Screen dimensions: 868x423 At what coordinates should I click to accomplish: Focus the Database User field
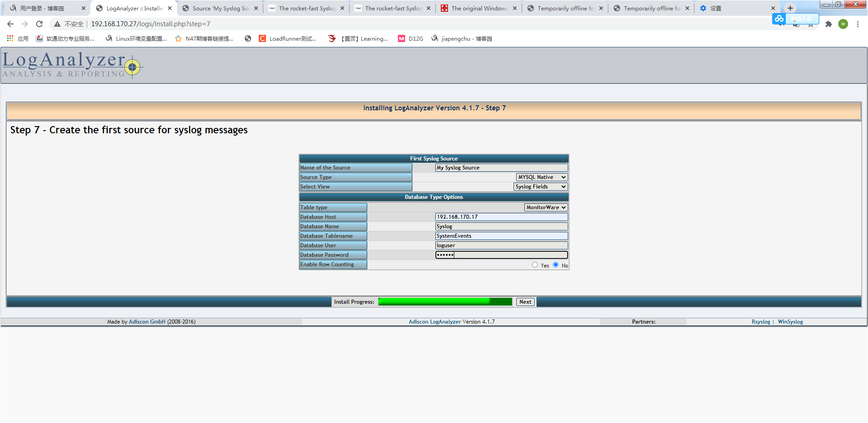tap(501, 245)
